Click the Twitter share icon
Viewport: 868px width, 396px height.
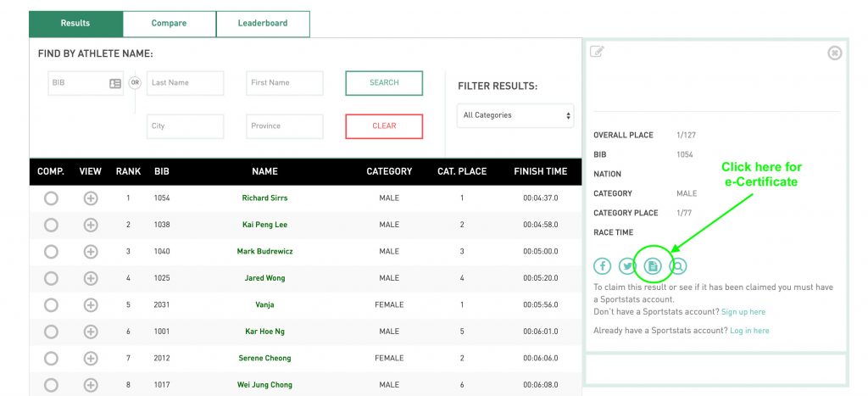[627, 266]
